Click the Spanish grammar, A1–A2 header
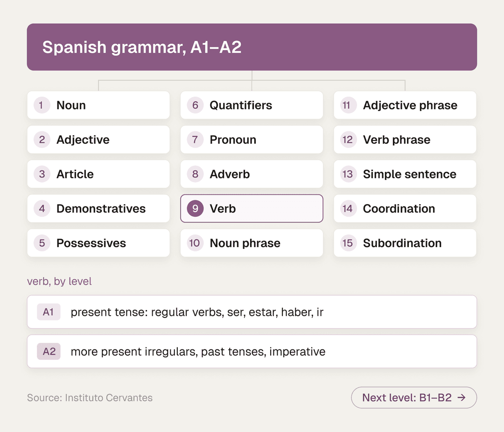Image resolution: width=504 pixels, height=432 pixels. 252,47
